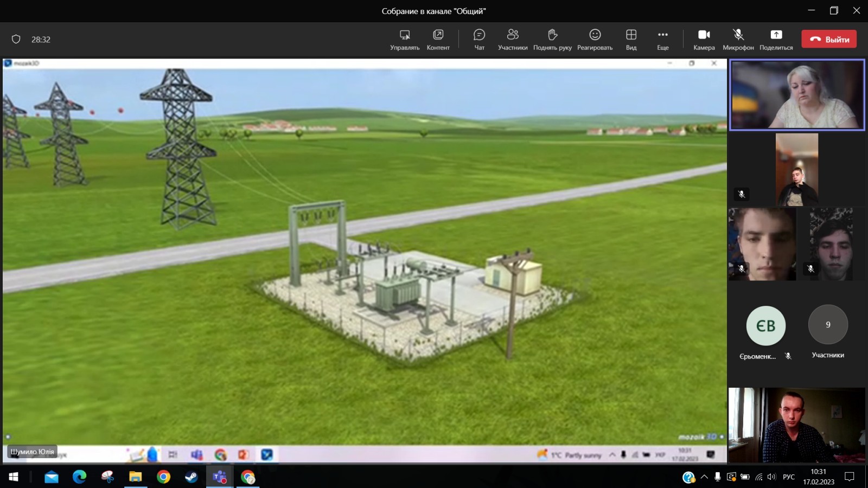The height and width of the screenshot is (488, 868).
Task: Leave the meeting with Выйти button
Action: tap(829, 39)
